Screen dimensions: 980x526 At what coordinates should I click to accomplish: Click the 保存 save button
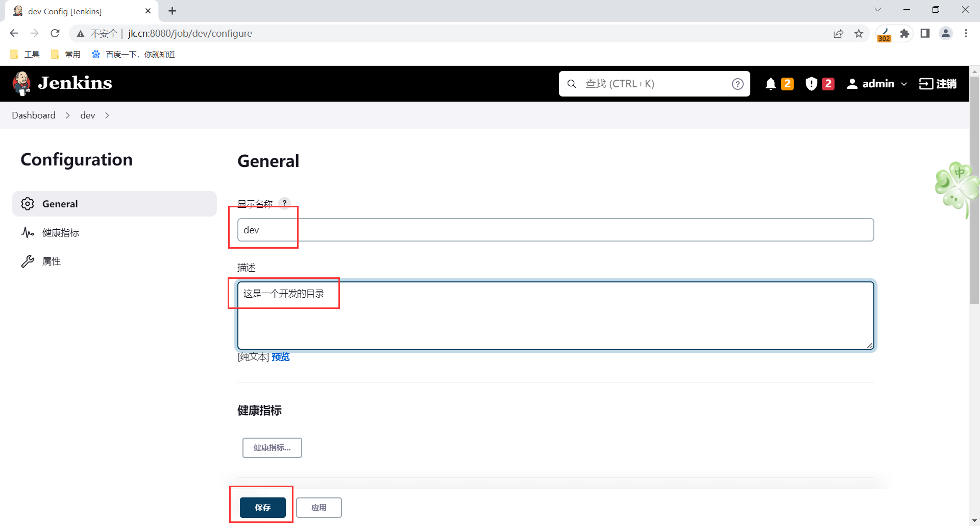263,507
